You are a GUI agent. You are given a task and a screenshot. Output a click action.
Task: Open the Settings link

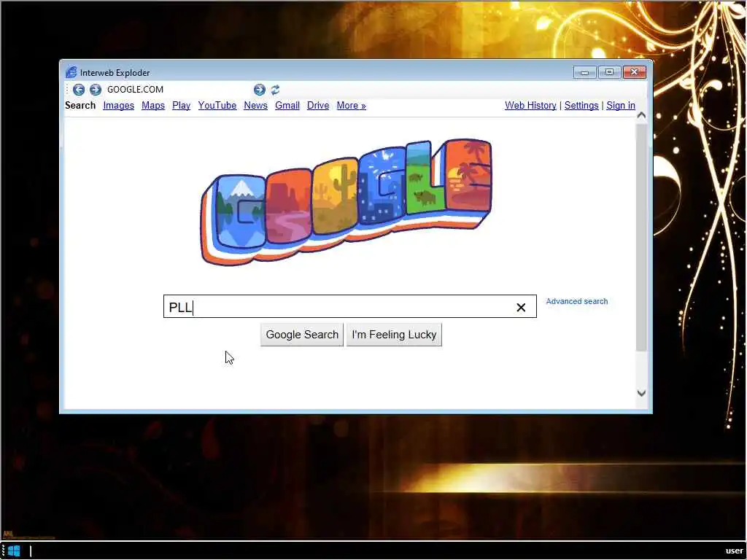click(x=581, y=105)
